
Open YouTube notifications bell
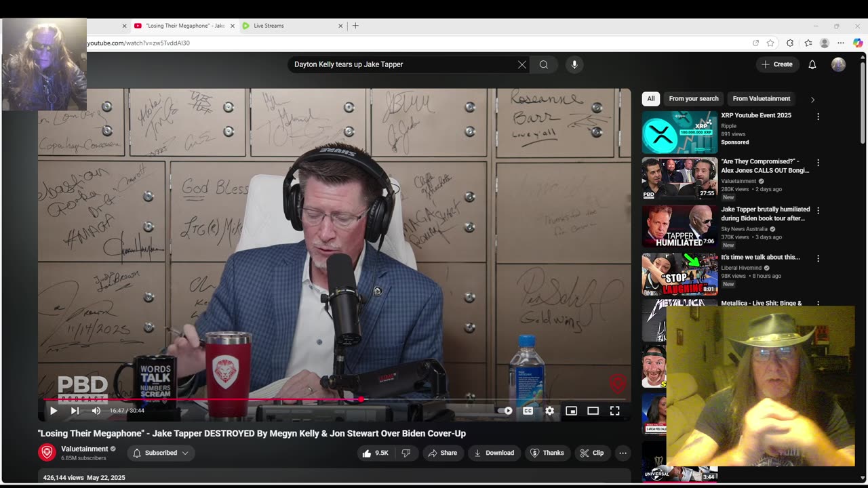point(812,64)
